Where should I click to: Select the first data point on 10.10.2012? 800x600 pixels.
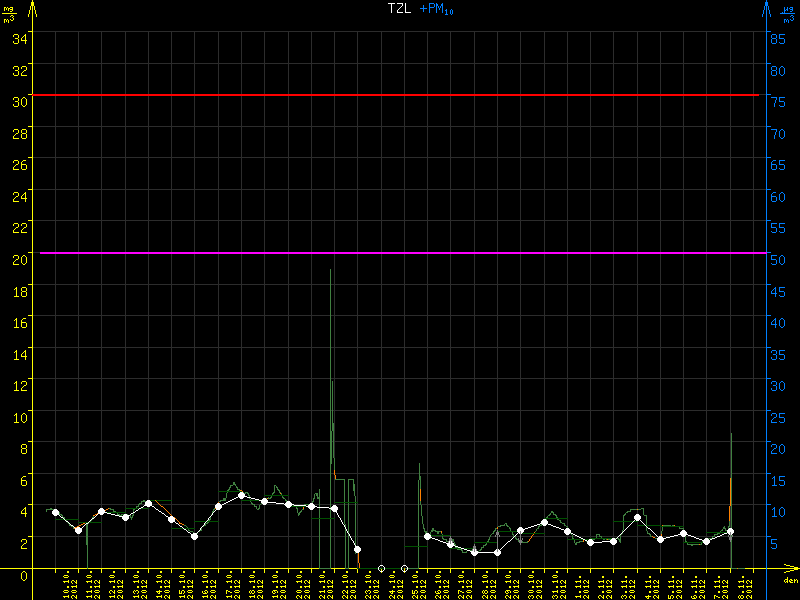[55, 512]
